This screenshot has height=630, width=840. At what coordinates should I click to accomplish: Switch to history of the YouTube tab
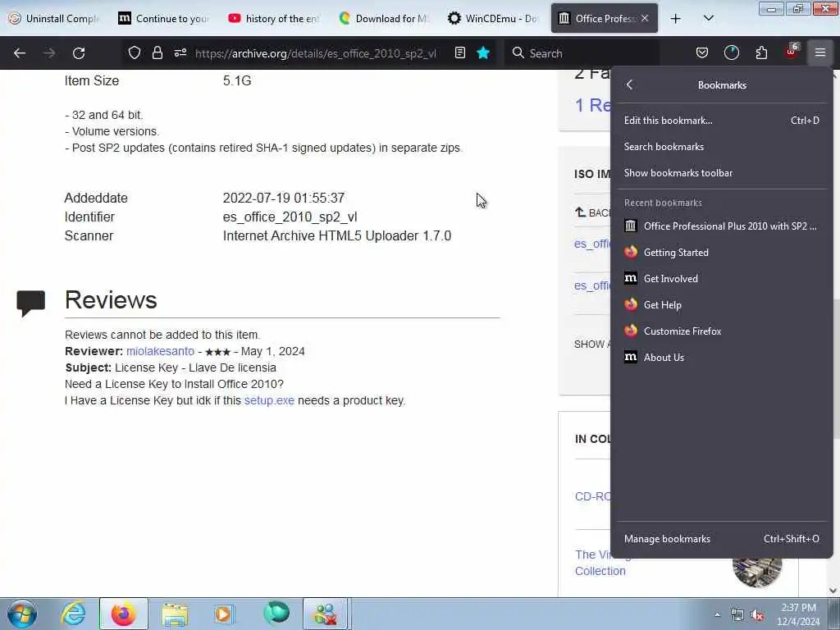(274, 18)
